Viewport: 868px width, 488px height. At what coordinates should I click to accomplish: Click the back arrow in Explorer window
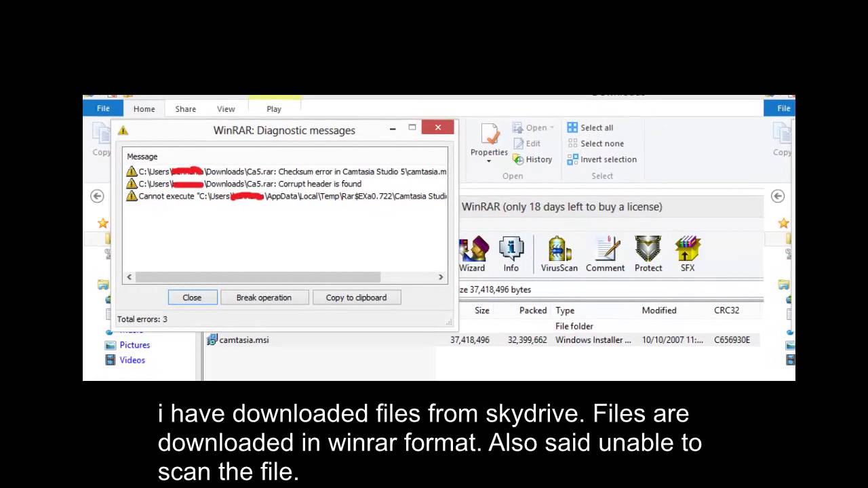coord(97,196)
